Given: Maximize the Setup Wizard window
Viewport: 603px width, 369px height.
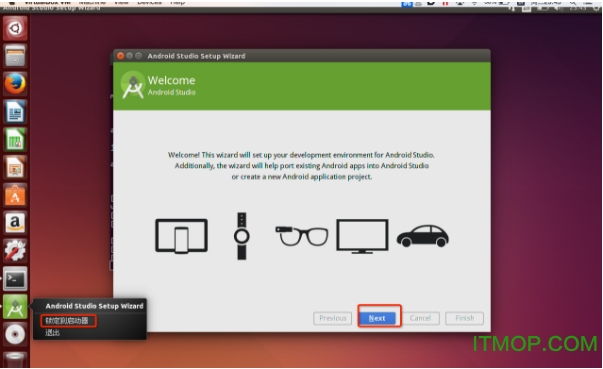Looking at the screenshot, I should 138,56.
